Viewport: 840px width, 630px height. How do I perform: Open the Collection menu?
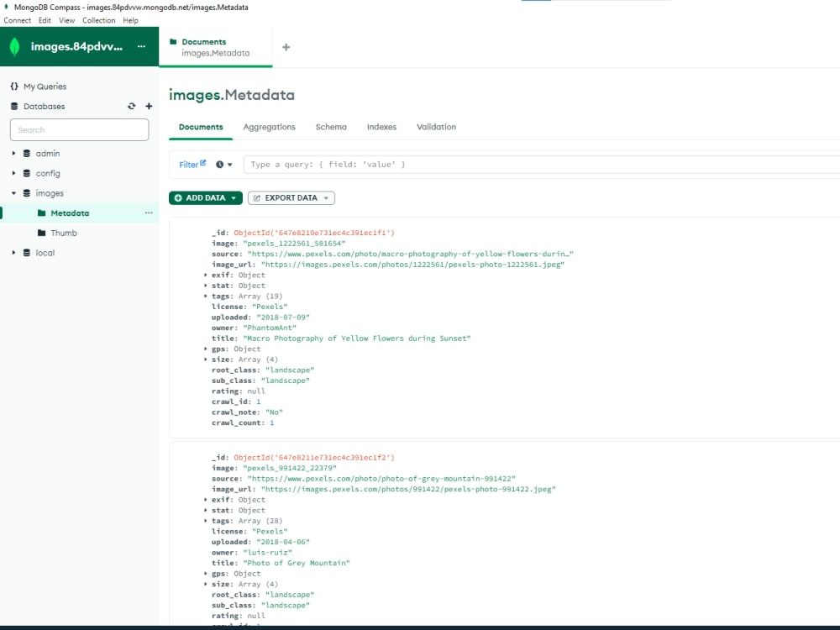[x=98, y=20]
